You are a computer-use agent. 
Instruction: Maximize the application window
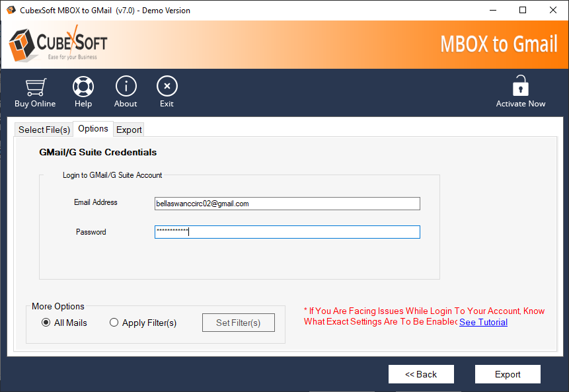point(523,10)
